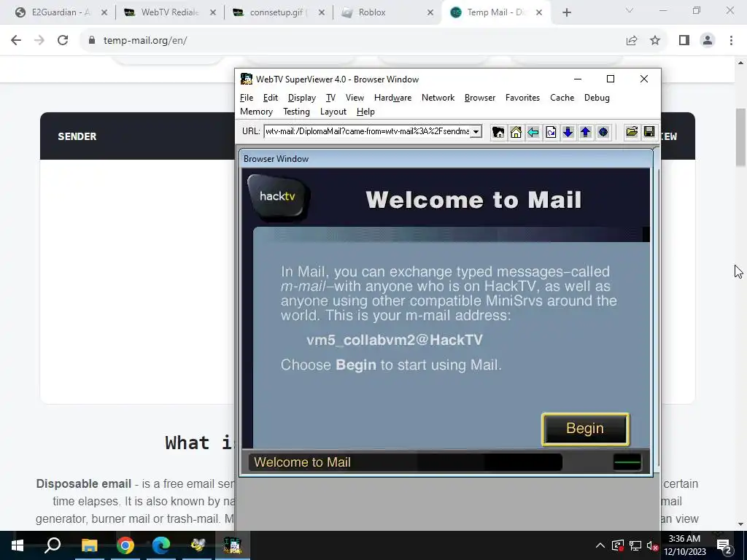Open taskbar Search magnifier

point(53,545)
